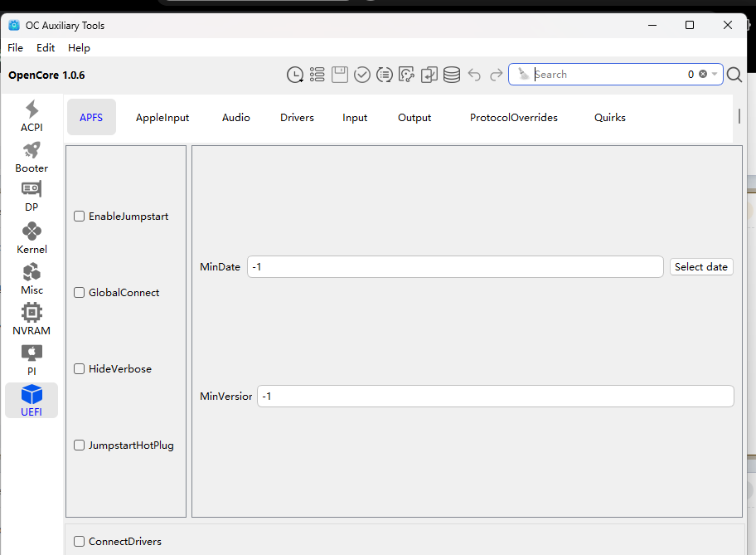
Task: Expand the search history dropdown arrow
Action: pos(715,75)
